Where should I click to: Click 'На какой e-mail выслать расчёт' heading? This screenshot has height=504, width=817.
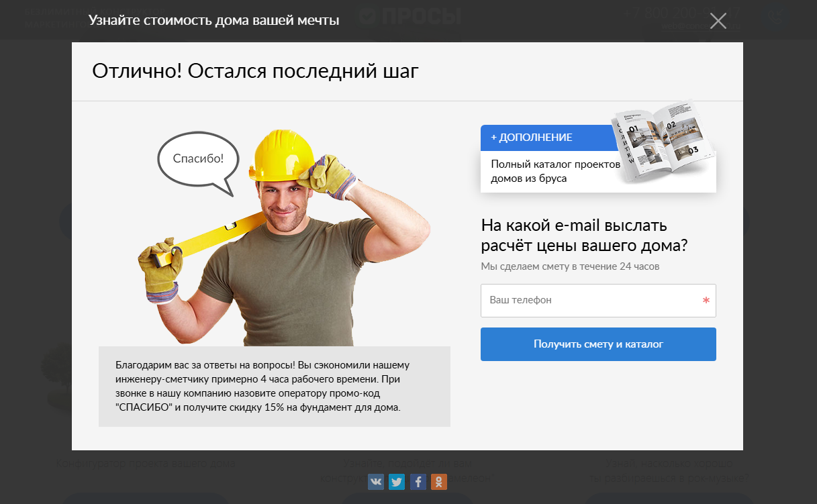(584, 236)
